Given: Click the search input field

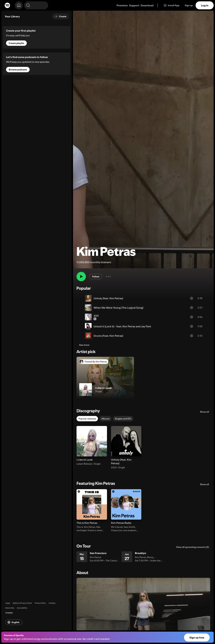Looking at the screenshot, I should pos(36,5).
